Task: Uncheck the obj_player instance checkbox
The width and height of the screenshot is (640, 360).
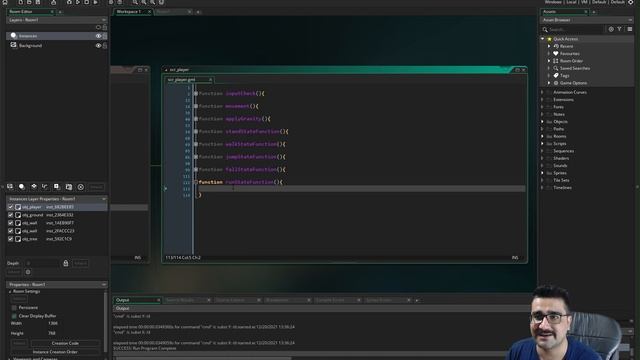Action: tap(11, 207)
